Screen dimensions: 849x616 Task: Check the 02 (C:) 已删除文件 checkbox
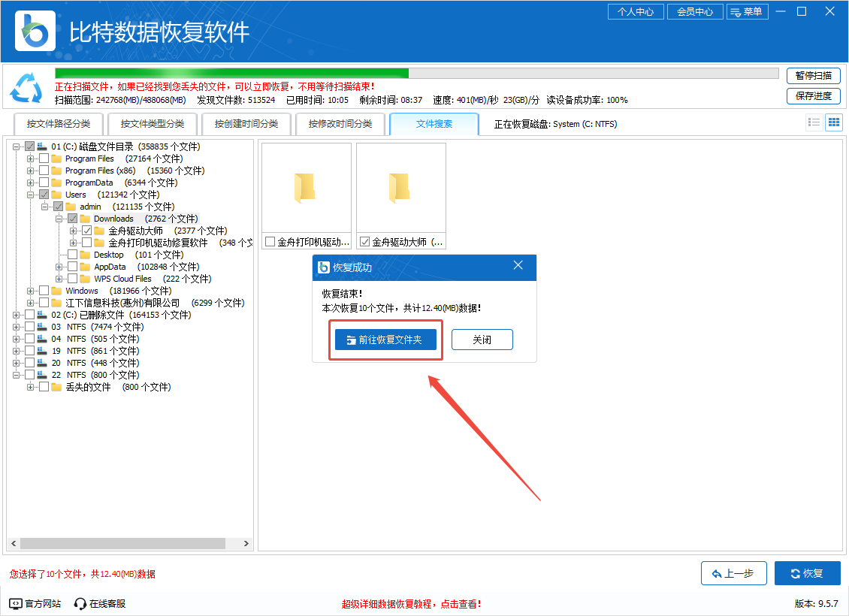click(30, 315)
